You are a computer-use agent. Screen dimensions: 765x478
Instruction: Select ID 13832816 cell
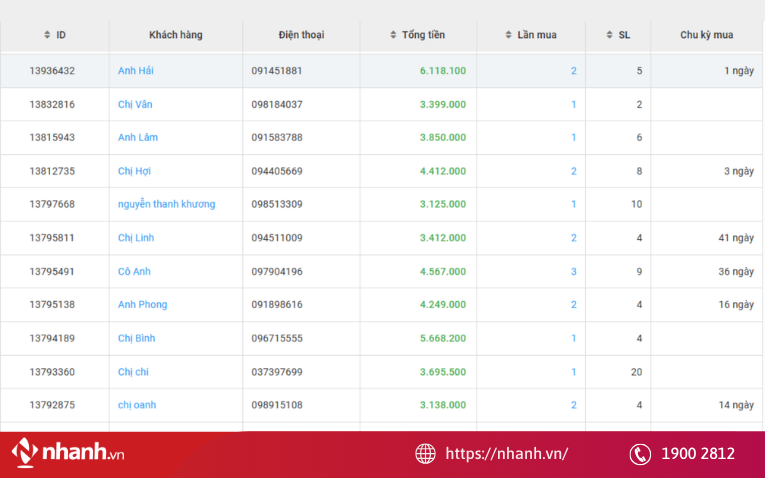coord(52,104)
